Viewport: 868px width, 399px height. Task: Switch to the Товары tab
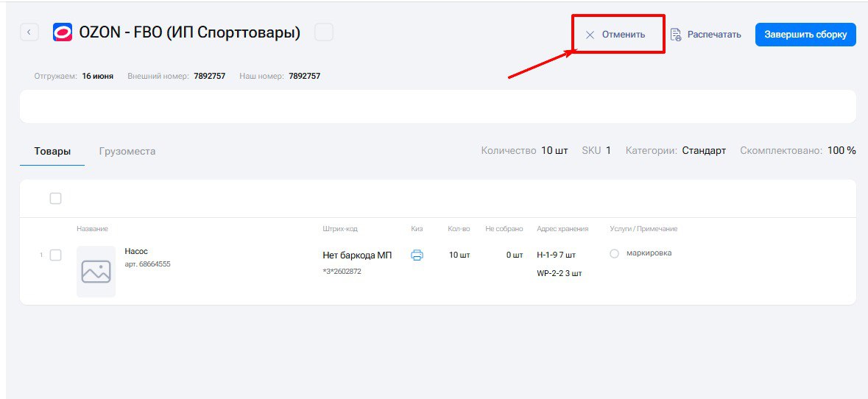(x=52, y=151)
